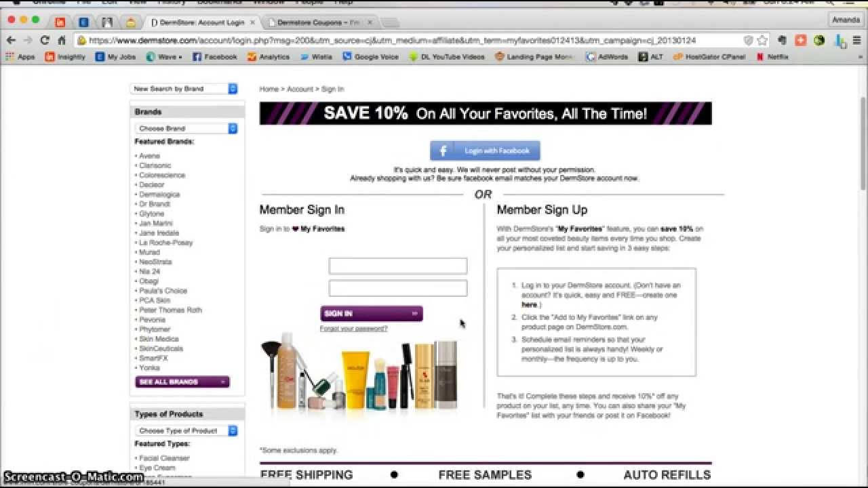Bookmark this page with star icon
This screenshot has width=868, height=488.
[762, 40]
